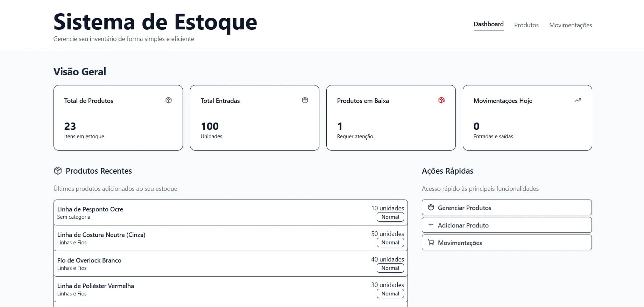Click the Total Entradas card title
Viewport: 644px width, 307px height.
[220, 100]
